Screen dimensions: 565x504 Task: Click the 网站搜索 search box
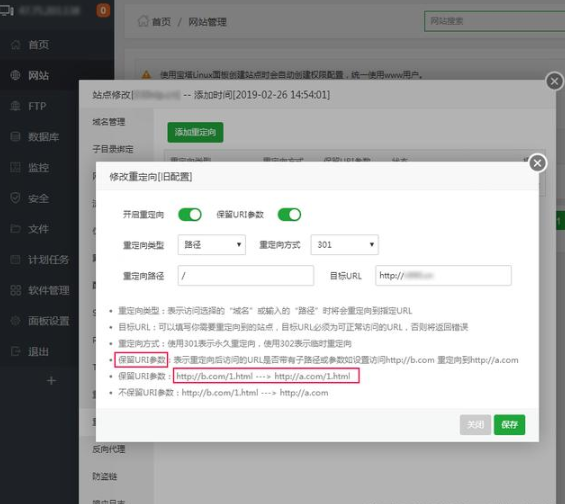(494, 21)
